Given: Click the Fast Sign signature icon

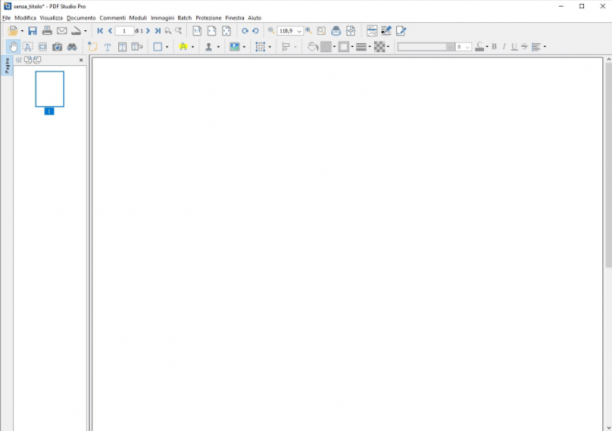Looking at the screenshot, I should click(x=386, y=31).
